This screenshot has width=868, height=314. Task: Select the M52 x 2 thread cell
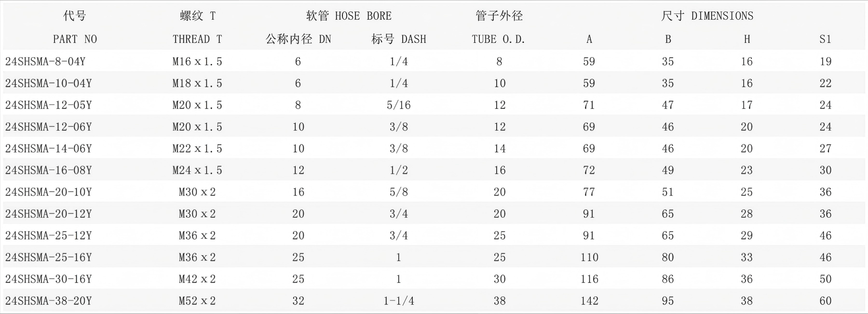point(197,301)
